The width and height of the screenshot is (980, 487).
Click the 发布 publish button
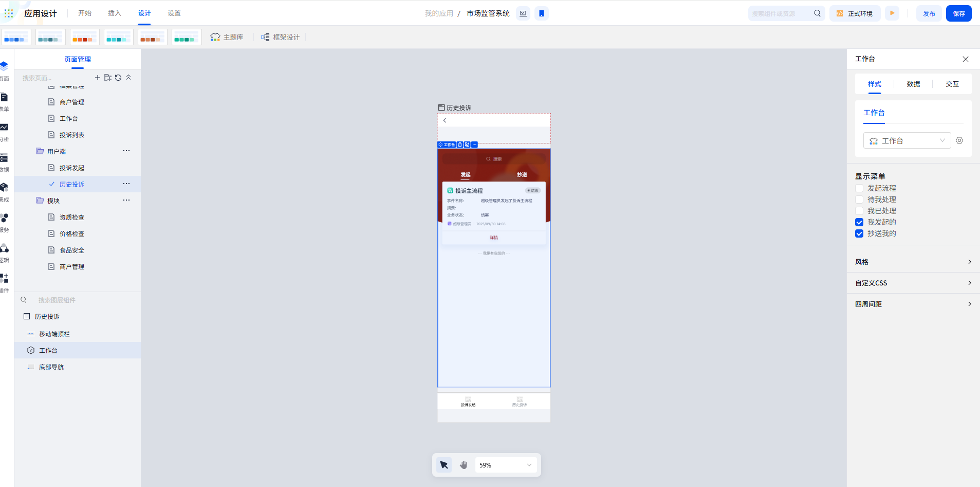click(929, 13)
